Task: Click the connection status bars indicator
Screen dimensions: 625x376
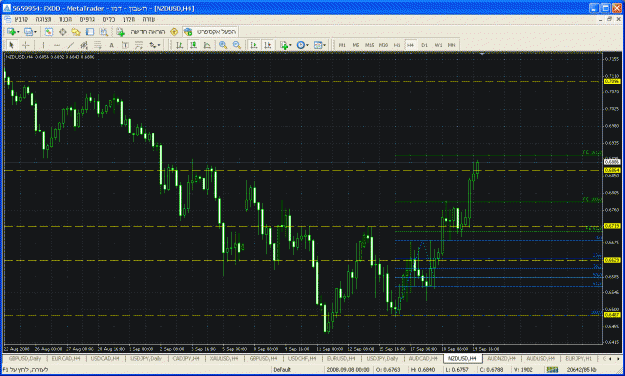Action: pos(552,370)
